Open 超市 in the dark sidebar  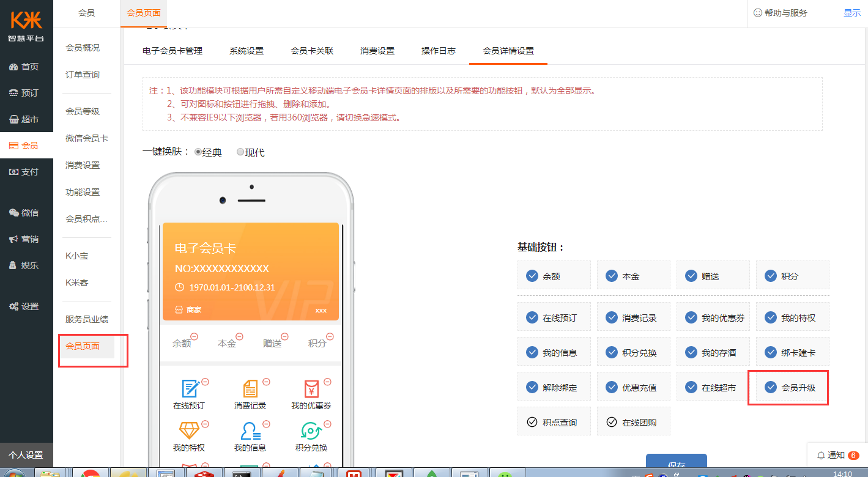[x=24, y=119]
